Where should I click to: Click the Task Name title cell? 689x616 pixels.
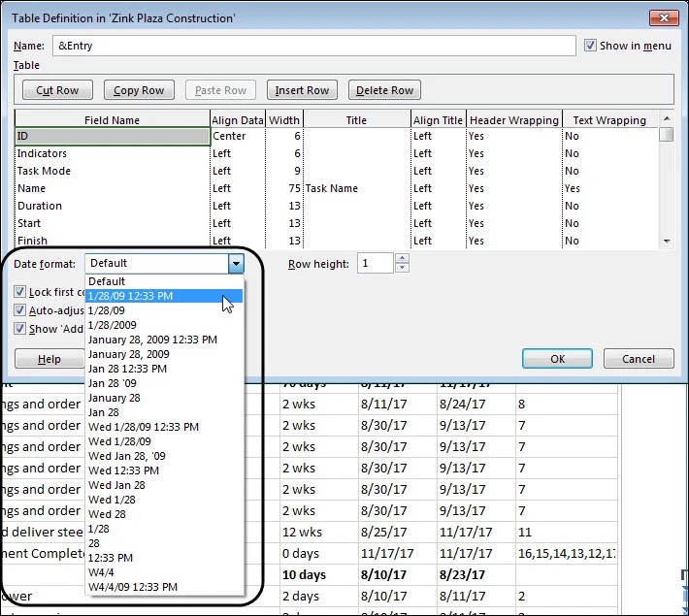[x=356, y=188]
